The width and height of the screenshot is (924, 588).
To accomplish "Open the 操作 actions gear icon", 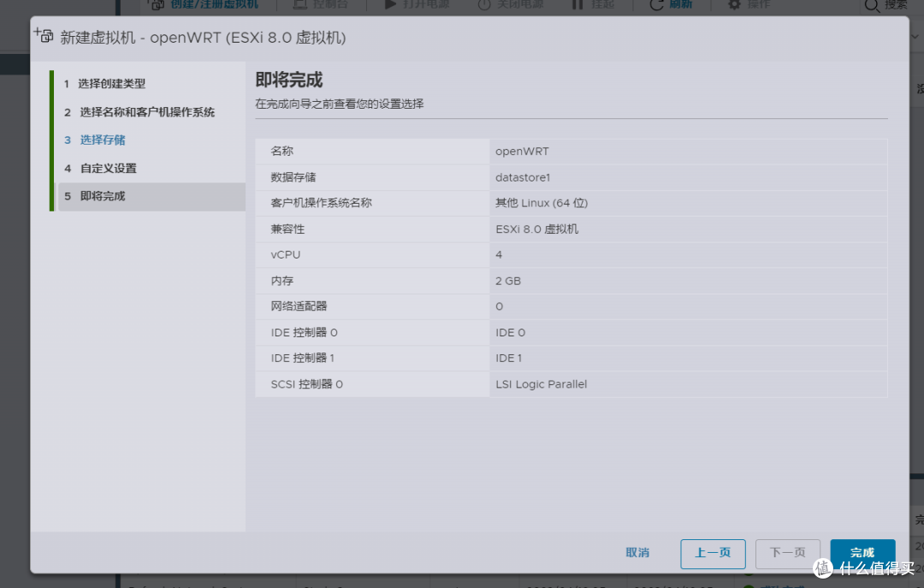I will tap(733, 5).
